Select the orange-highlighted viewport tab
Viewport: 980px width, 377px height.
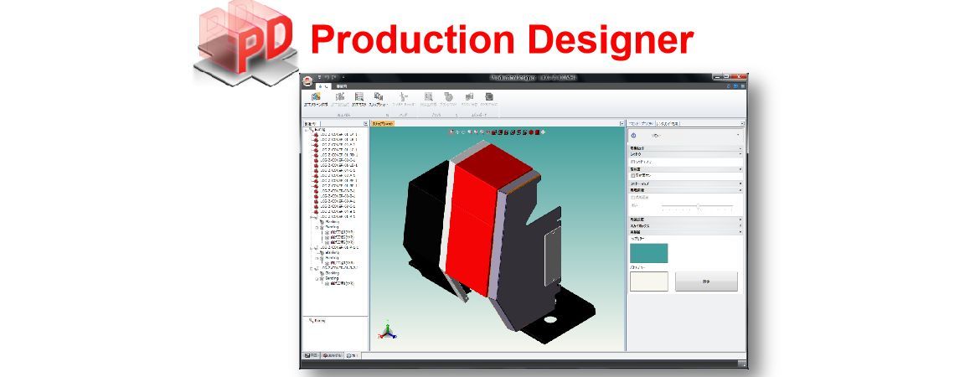pyautogui.click(x=383, y=124)
